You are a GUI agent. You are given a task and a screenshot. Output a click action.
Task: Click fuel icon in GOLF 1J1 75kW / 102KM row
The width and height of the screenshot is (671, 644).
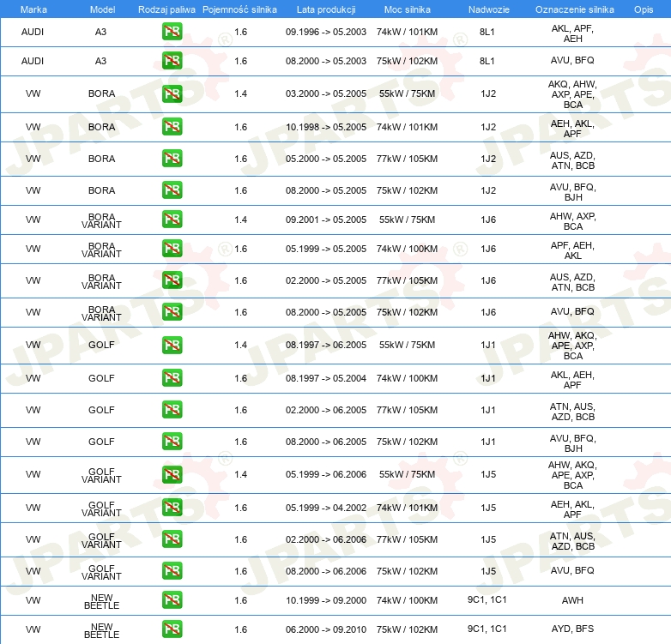pos(172,442)
